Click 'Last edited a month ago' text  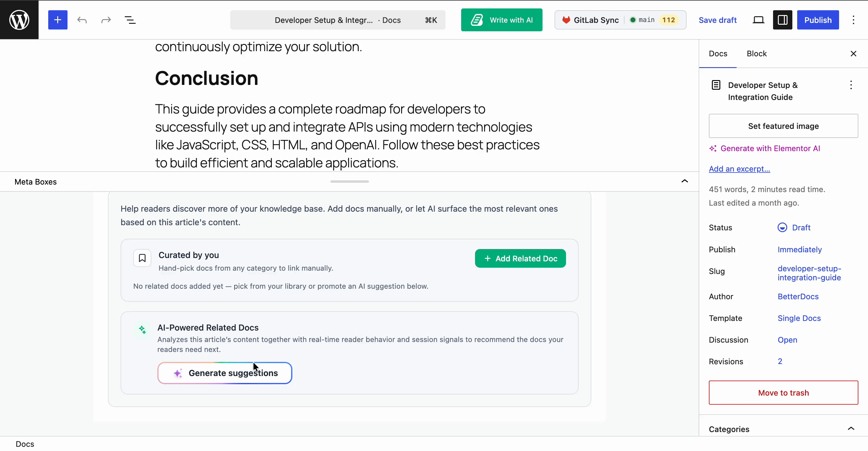pyautogui.click(x=754, y=203)
